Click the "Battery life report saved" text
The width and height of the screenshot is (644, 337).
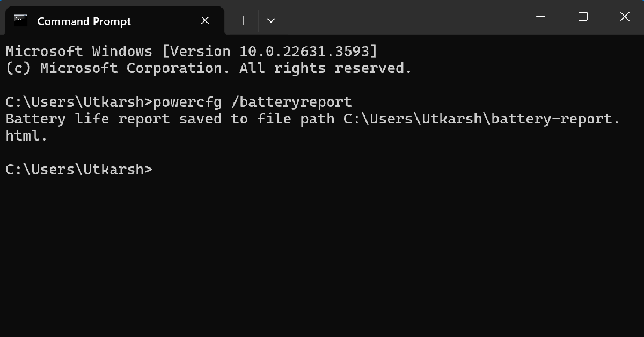pyautogui.click(x=113, y=119)
